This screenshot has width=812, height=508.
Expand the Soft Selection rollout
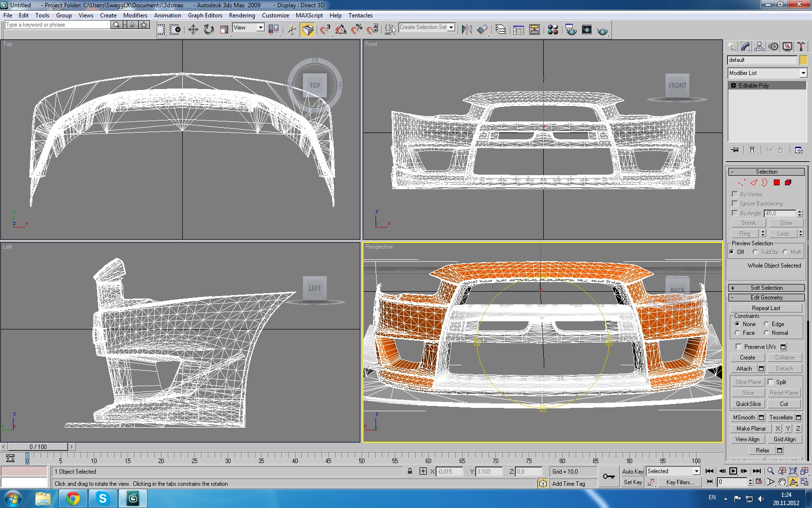tap(766, 288)
